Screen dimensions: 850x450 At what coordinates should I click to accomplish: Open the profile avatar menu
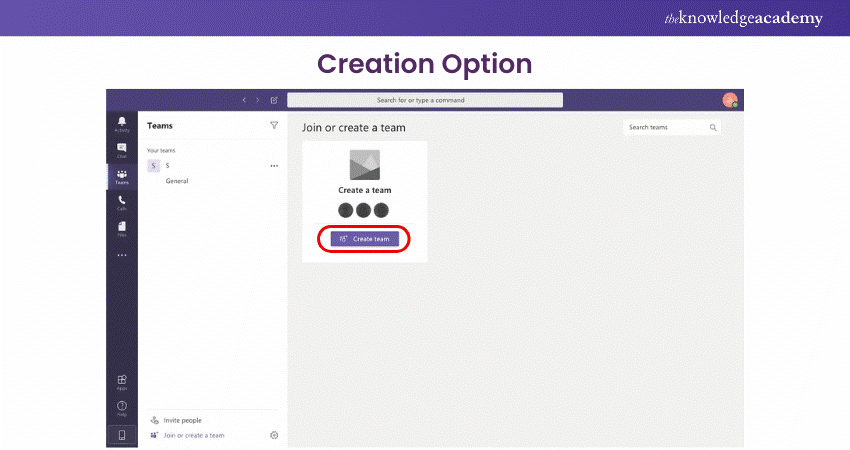pyautogui.click(x=730, y=100)
